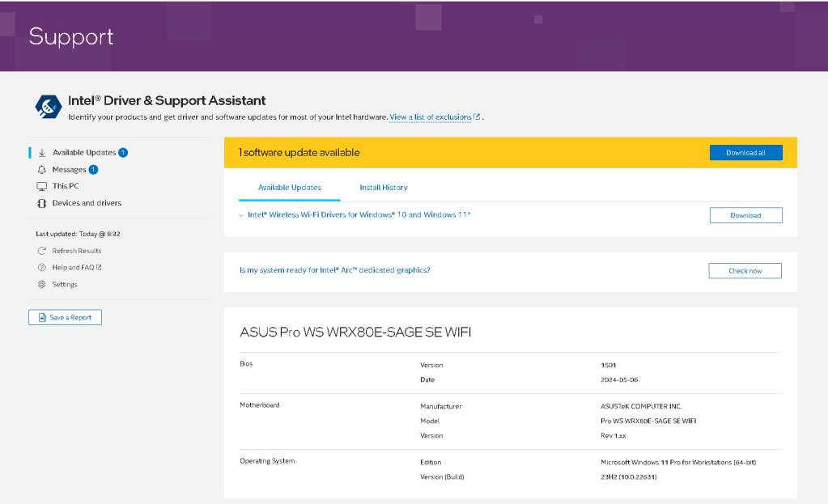Open the Intel Wireless Wi-Fi Drivers link
The width and height of the screenshot is (828, 504).
click(x=359, y=215)
